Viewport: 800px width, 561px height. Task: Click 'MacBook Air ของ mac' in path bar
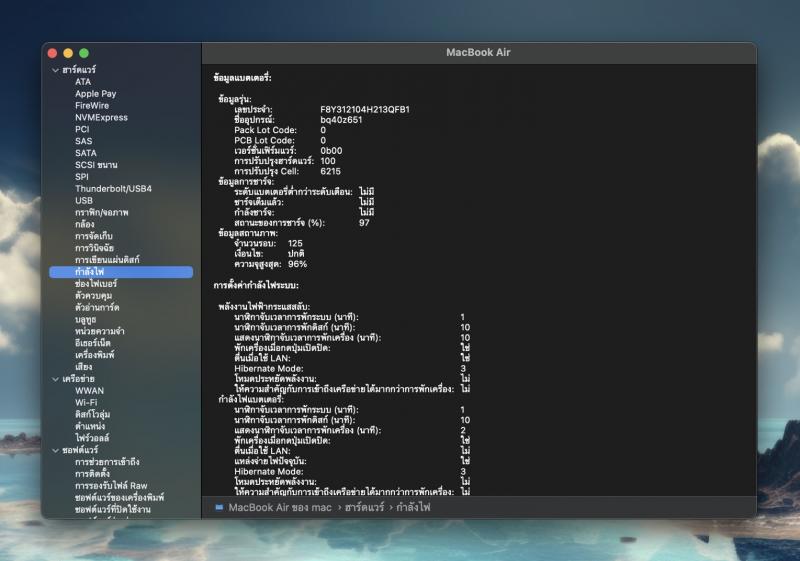(279, 507)
